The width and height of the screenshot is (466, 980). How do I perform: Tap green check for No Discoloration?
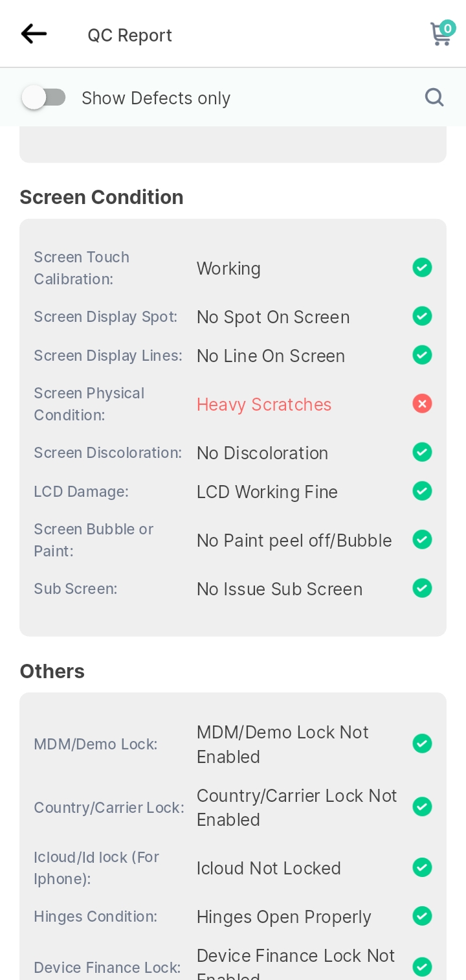[422, 452]
